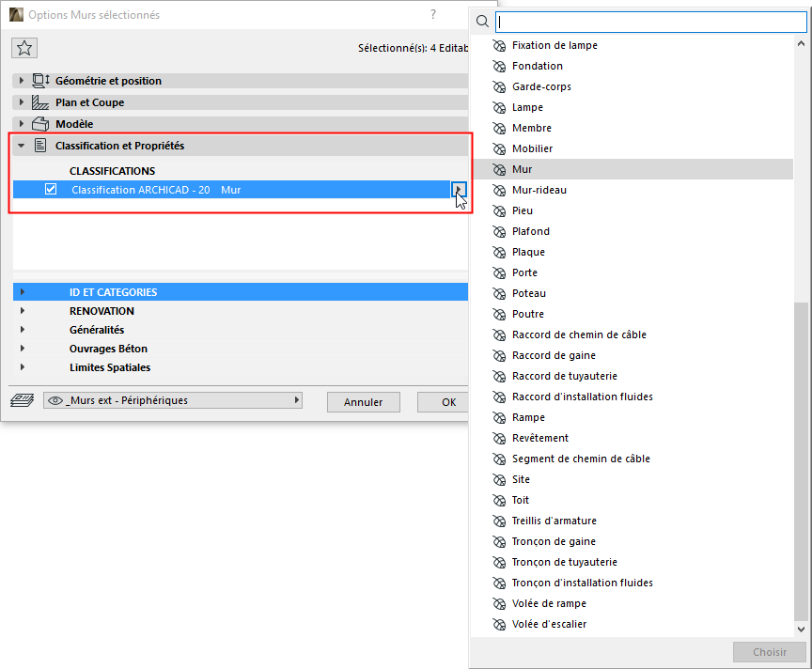Image resolution: width=812 pixels, height=669 pixels.
Task: Click the icon beside Mobilier
Action: tap(499, 149)
